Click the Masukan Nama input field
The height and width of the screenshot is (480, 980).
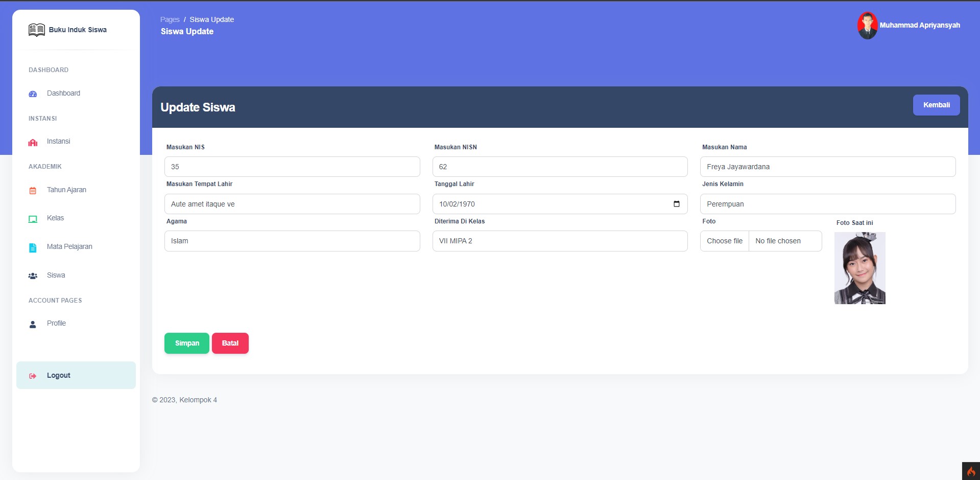pyautogui.click(x=827, y=167)
